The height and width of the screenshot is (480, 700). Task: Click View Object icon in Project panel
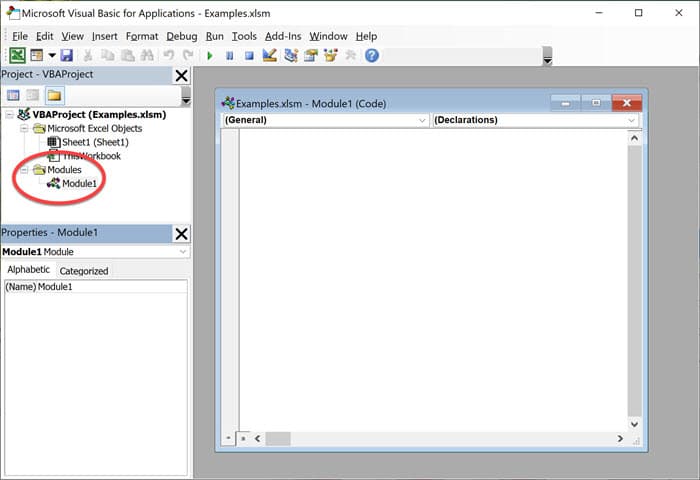coord(33,95)
